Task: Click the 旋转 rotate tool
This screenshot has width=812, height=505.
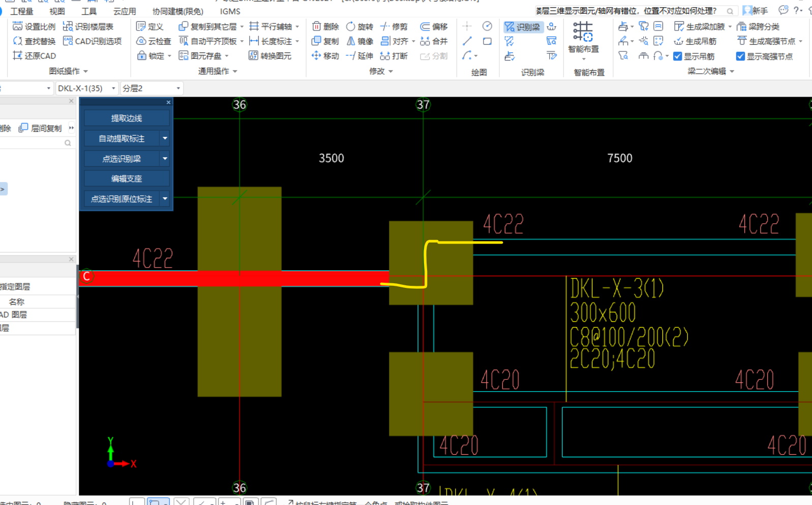Action: coord(359,26)
